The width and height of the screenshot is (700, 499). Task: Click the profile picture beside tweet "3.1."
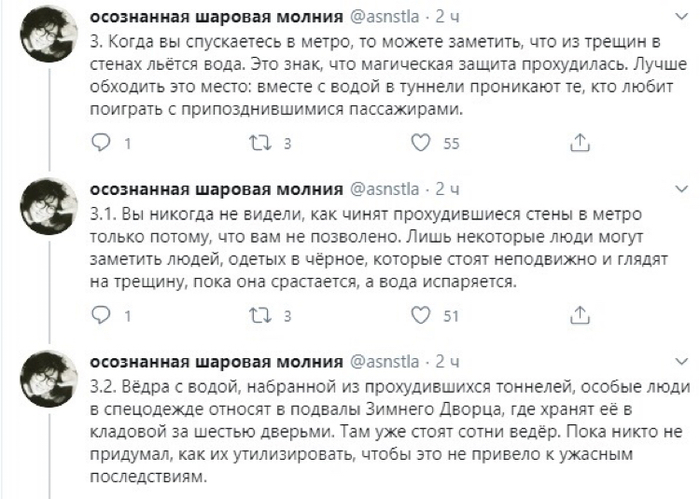(47, 211)
